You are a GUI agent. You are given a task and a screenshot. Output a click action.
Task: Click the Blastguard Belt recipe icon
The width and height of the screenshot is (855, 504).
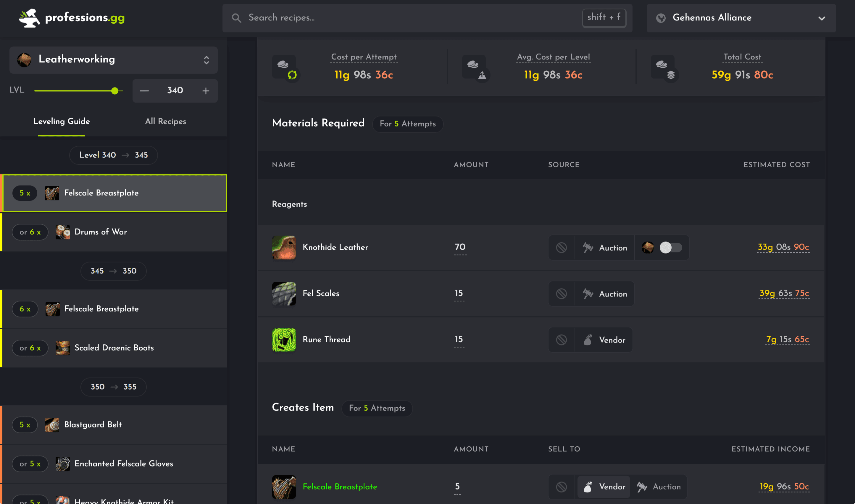coord(52,425)
